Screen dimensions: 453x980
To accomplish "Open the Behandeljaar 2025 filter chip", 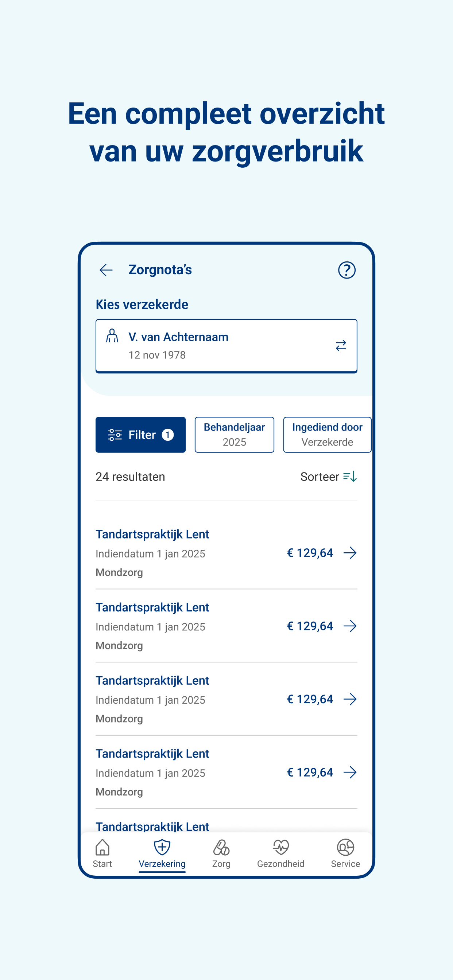I will [234, 435].
